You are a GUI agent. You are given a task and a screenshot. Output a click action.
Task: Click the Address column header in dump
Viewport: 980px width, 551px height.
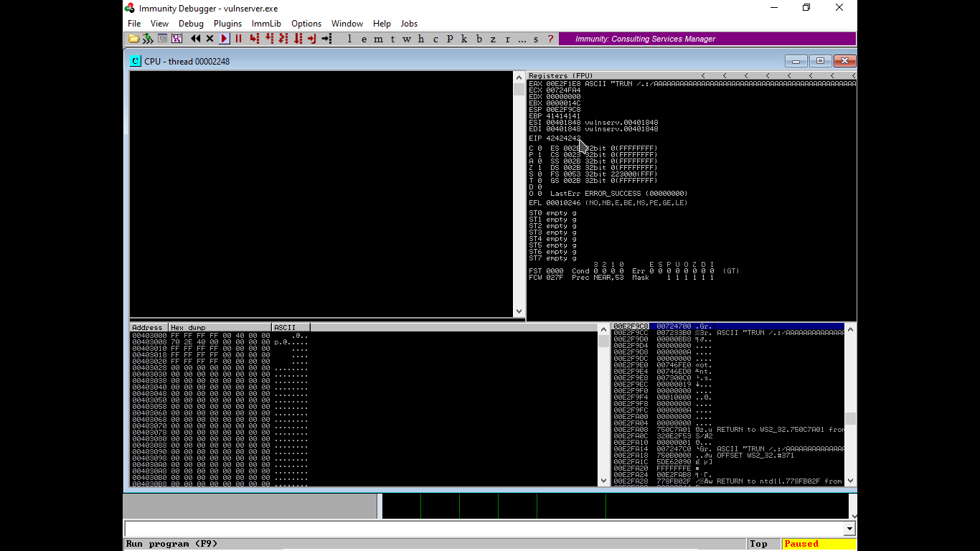149,327
